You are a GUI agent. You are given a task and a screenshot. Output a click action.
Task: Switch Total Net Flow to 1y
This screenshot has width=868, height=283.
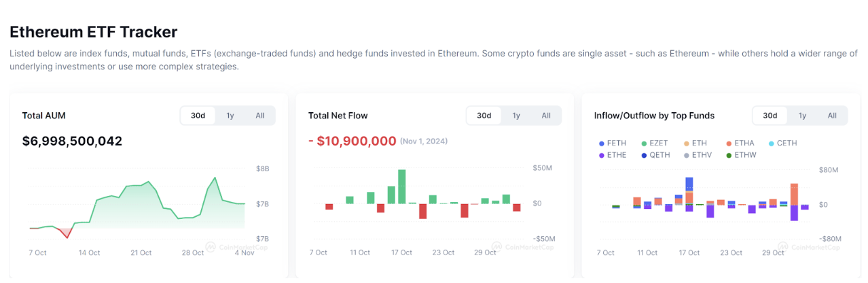516,116
